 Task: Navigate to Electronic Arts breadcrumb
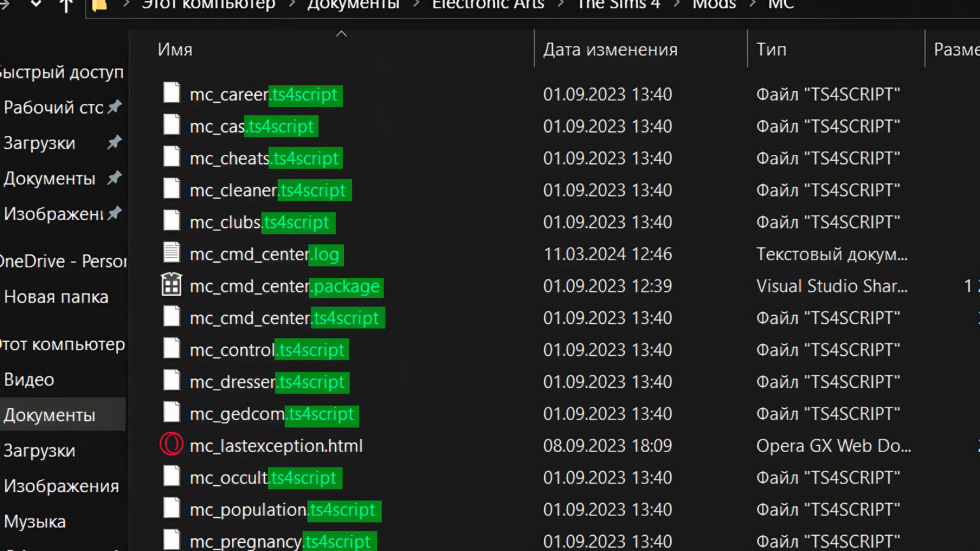488,5
